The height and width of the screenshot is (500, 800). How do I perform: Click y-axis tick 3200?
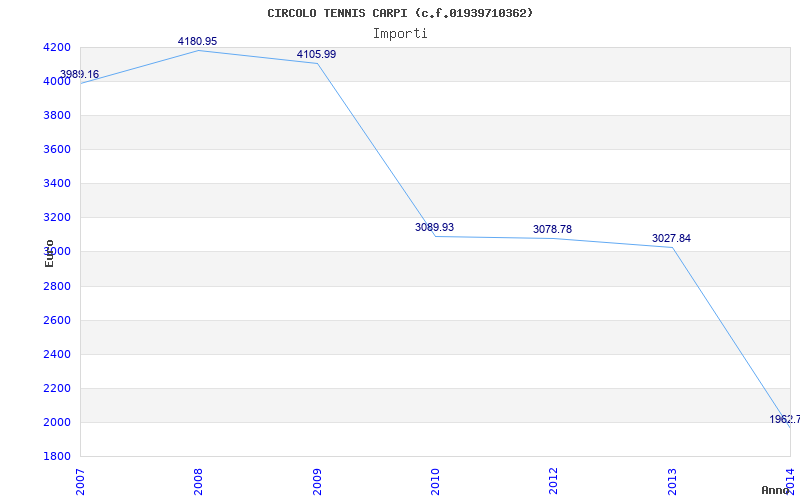point(57,217)
